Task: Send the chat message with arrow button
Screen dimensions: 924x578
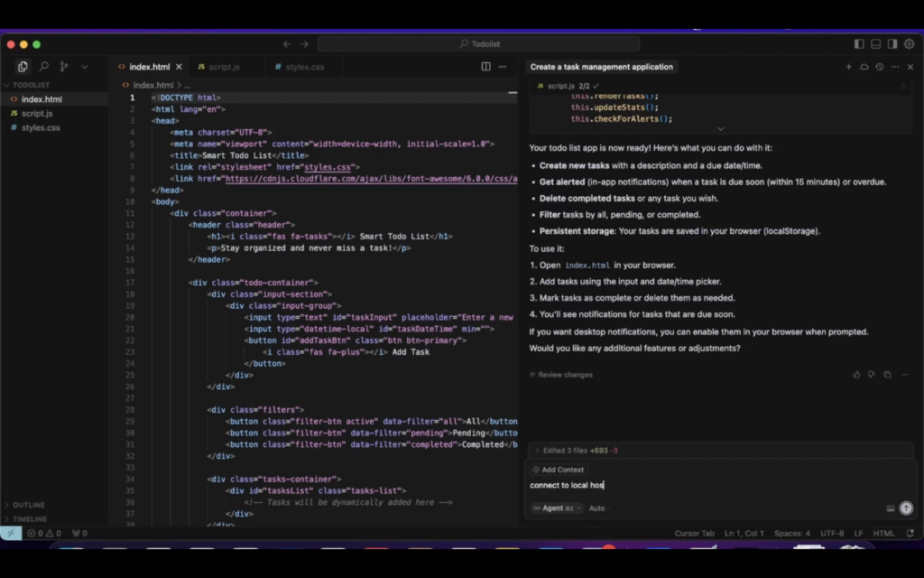Action: pyautogui.click(x=906, y=508)
